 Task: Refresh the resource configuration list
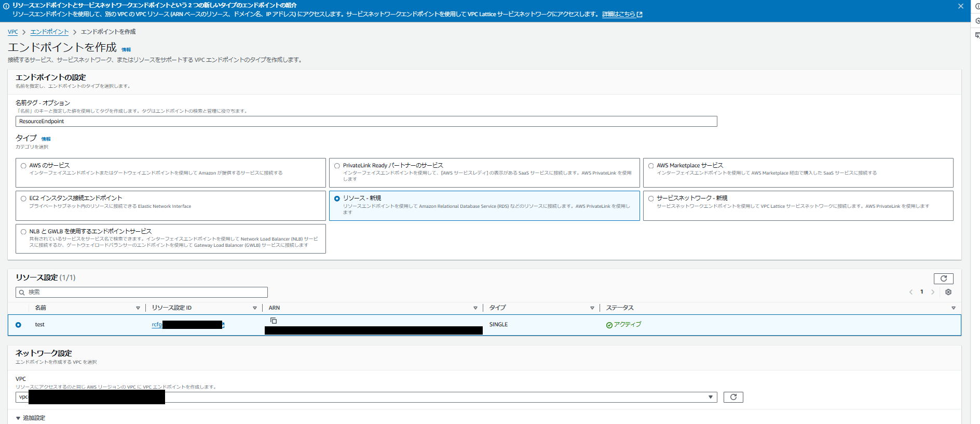pos(943,279)
